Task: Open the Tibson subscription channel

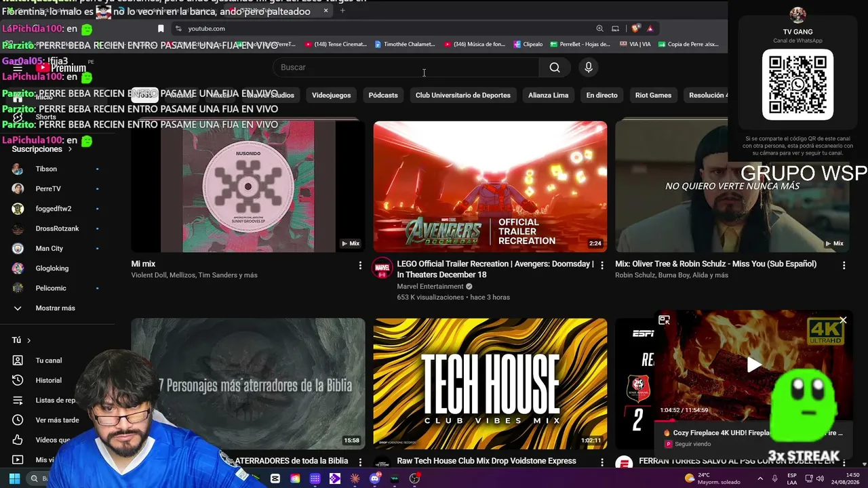Action: coord(46,169)
